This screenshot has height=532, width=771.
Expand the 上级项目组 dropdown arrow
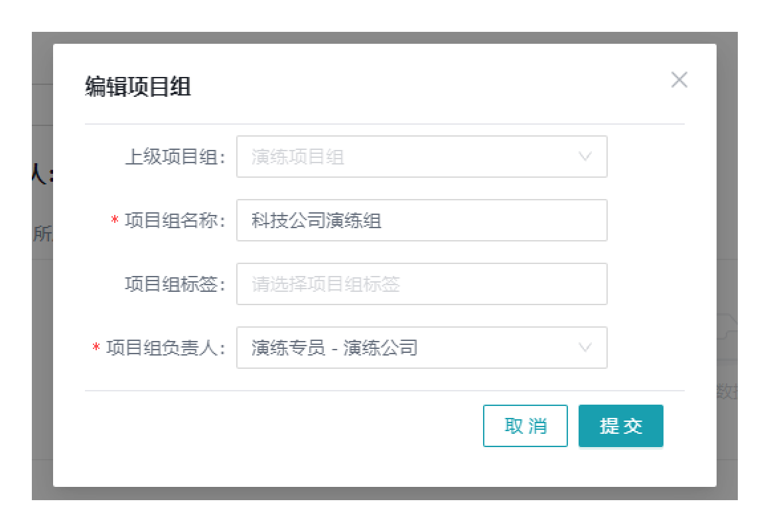pos(585,157)
